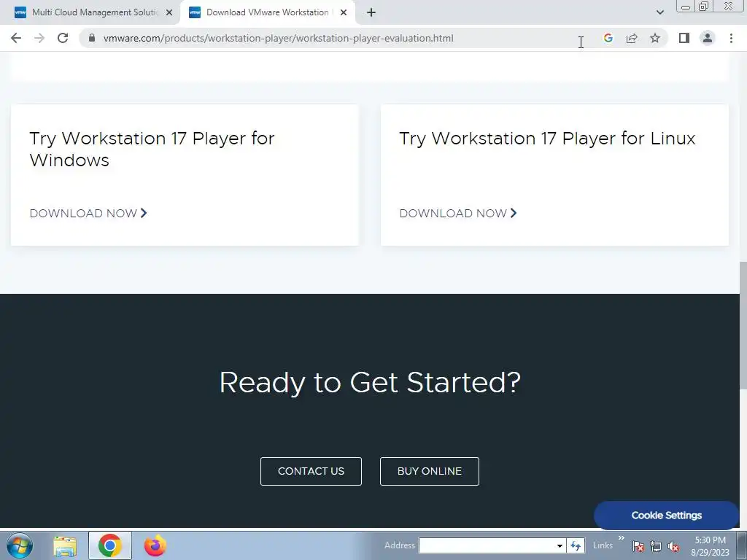
Task: View site security lock information
Action: click(x=92, y=38)
